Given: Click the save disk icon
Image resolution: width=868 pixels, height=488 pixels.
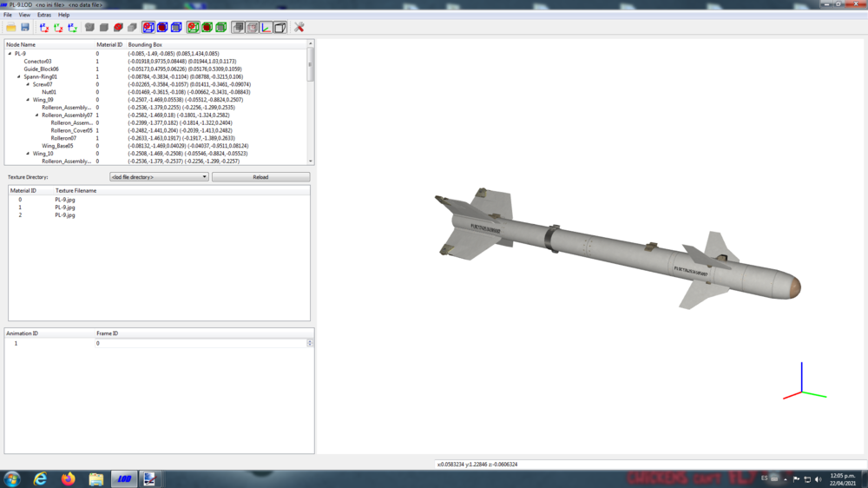Looking at the screenshot, I should click(x=25, y=27).
